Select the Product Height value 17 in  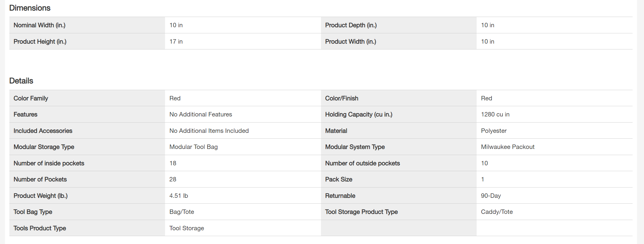point(176,42)
